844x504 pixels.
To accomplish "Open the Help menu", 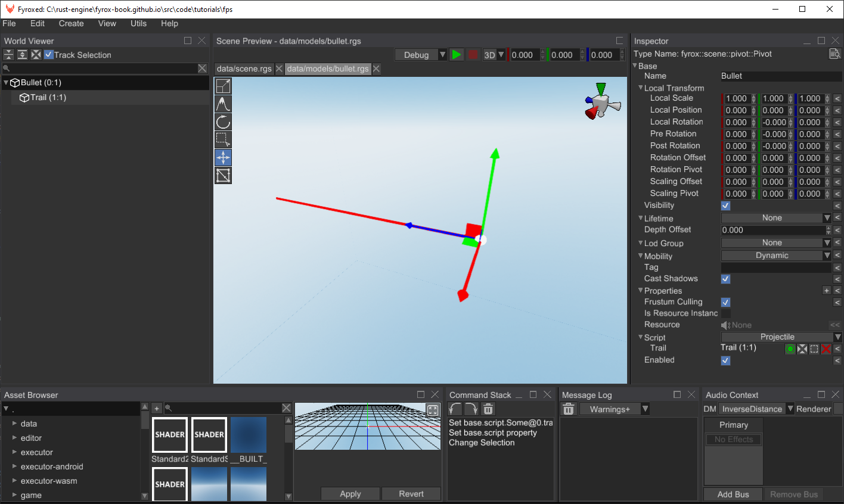I will 169,23.
